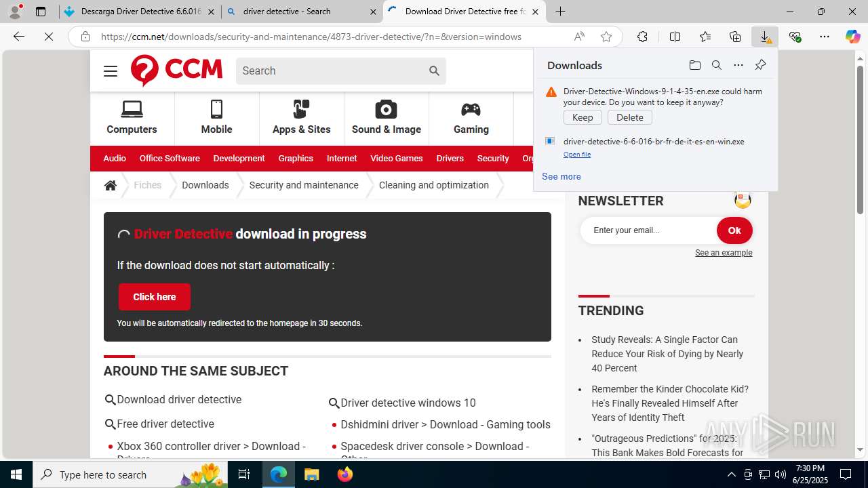Open the tab actions menu icon
The height and width of the screenshot is (488, 868).
[x=41, y=12]
